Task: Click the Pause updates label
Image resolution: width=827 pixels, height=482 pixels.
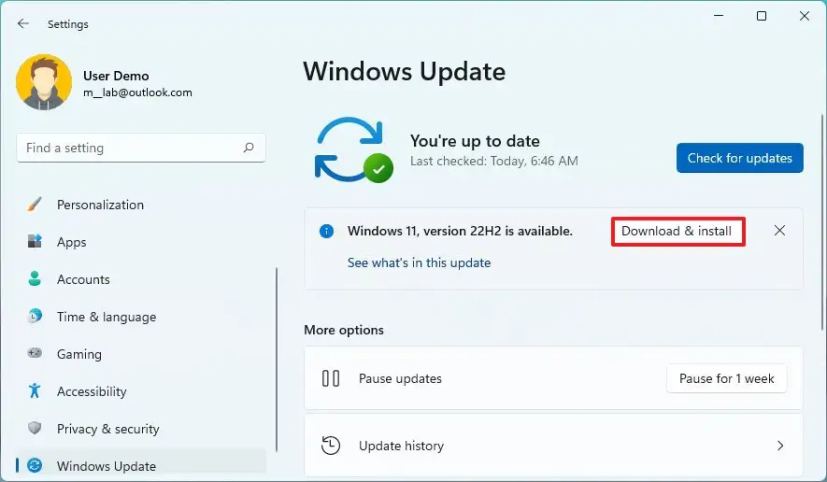Action: click(400, 379)
